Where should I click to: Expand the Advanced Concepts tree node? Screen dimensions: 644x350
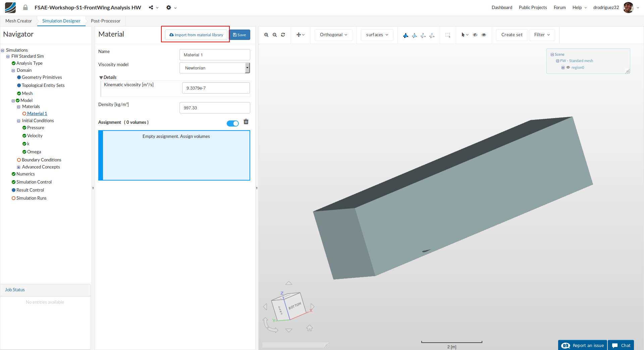(19, 167)
